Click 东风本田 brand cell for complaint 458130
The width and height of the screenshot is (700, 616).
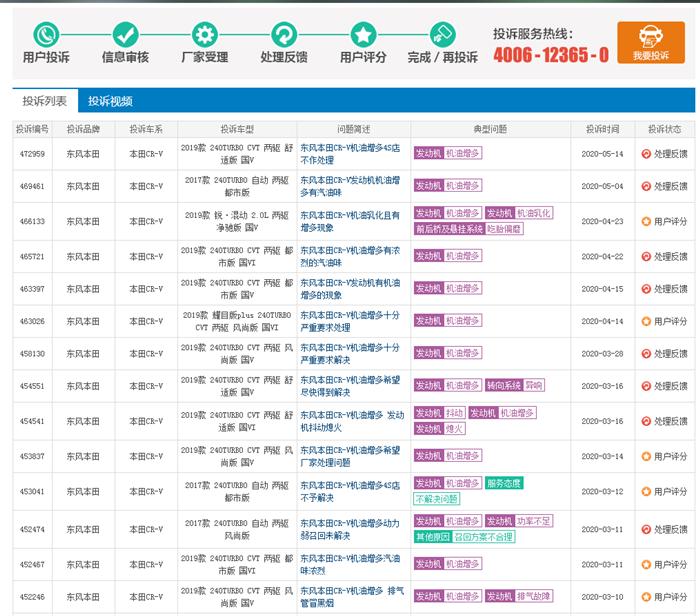[x=83, y=354]
